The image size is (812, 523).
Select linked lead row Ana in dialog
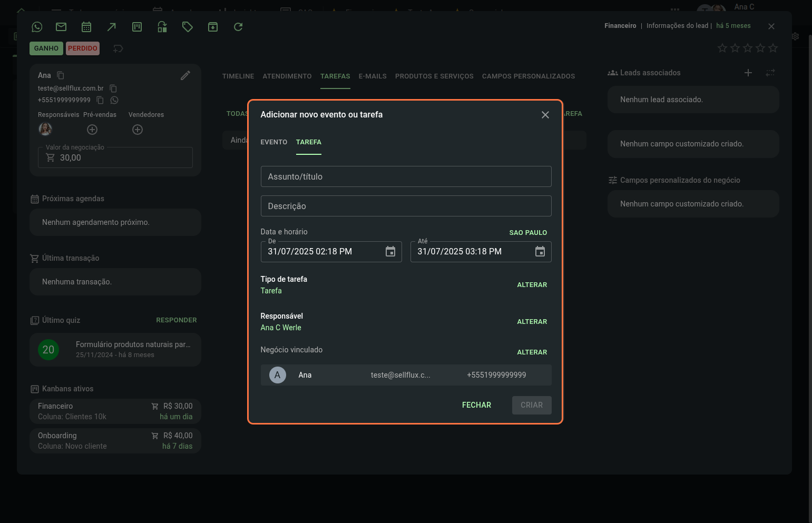click(x=406, y=375)
